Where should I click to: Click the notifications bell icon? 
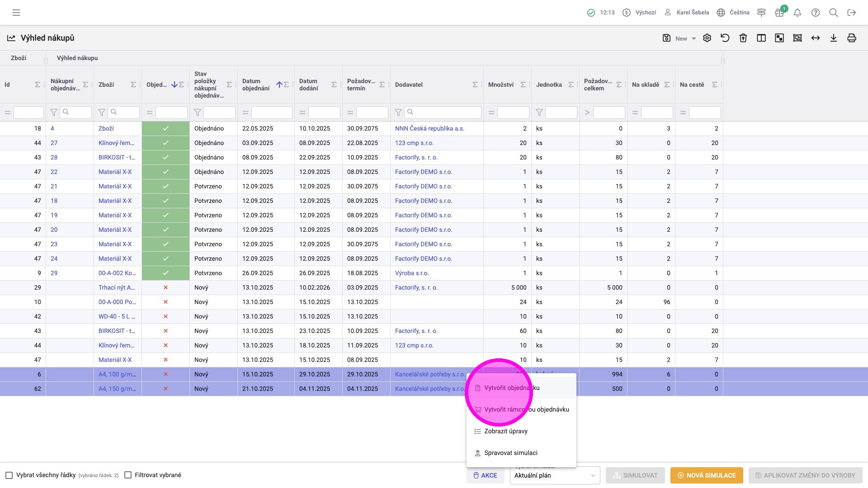click(797, 13)
